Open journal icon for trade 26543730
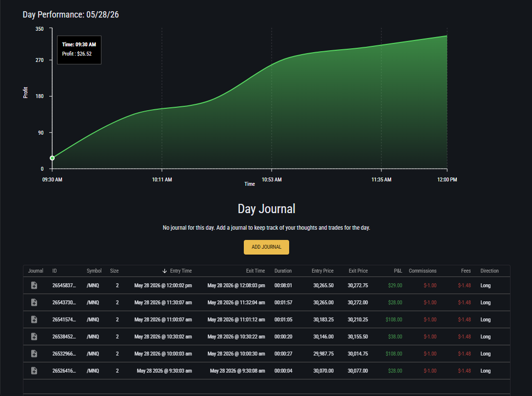Screen dimensions: 532x396 34,302
